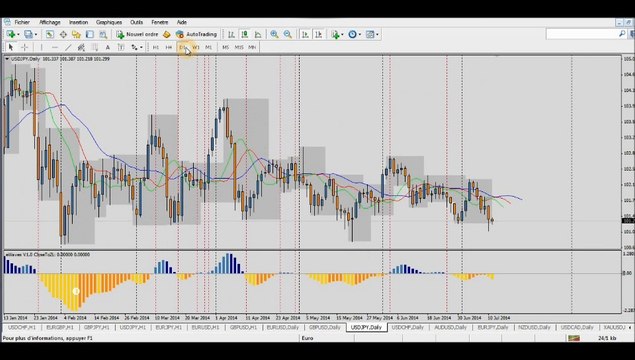Zoom out of the chart
This screenshot has width=635, height=360.
288,34
